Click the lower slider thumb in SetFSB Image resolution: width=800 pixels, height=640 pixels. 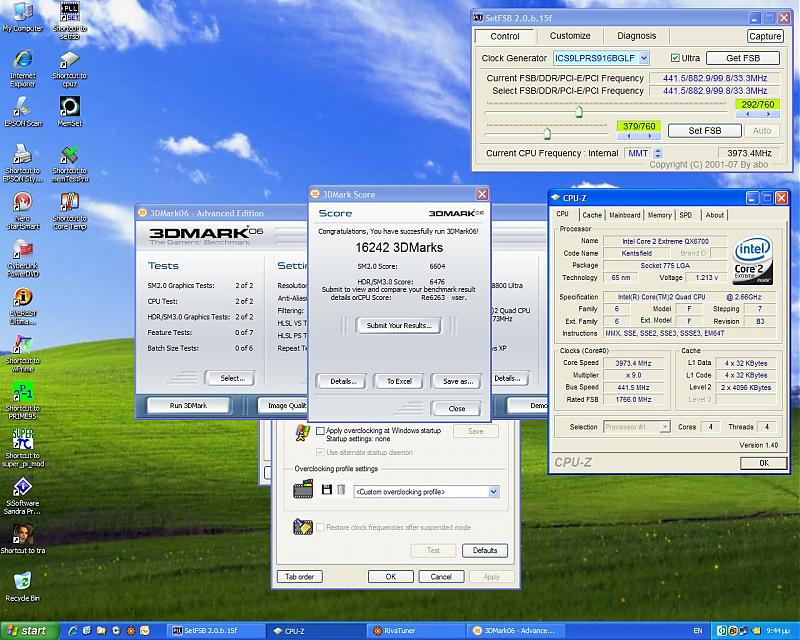tap(547, 134)
